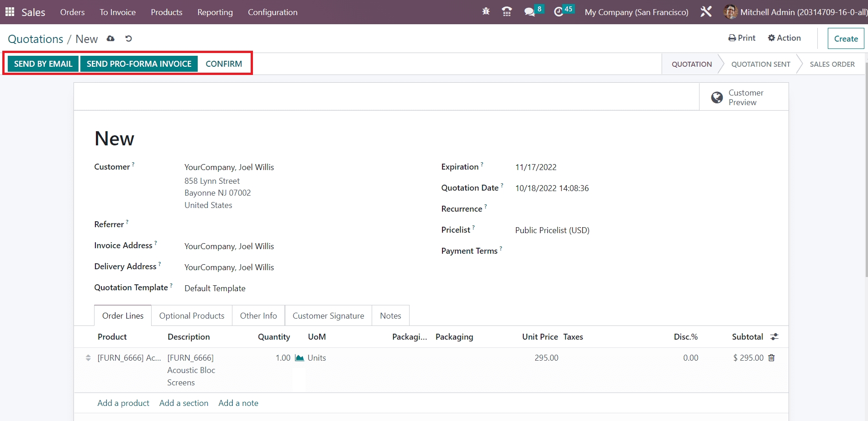The width and height of the screenshot is (868, 421).
Task: Open the Print dropdown
Action: point(742,38)
